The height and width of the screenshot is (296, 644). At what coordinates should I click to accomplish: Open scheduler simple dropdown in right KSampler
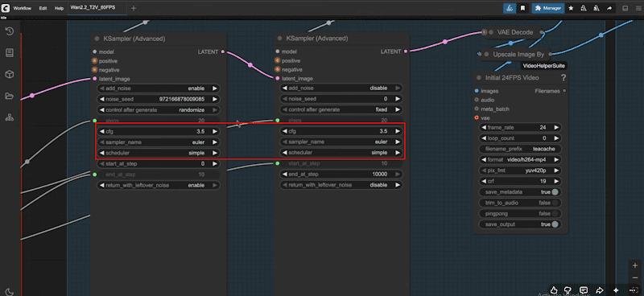click(x=341, y=152)
